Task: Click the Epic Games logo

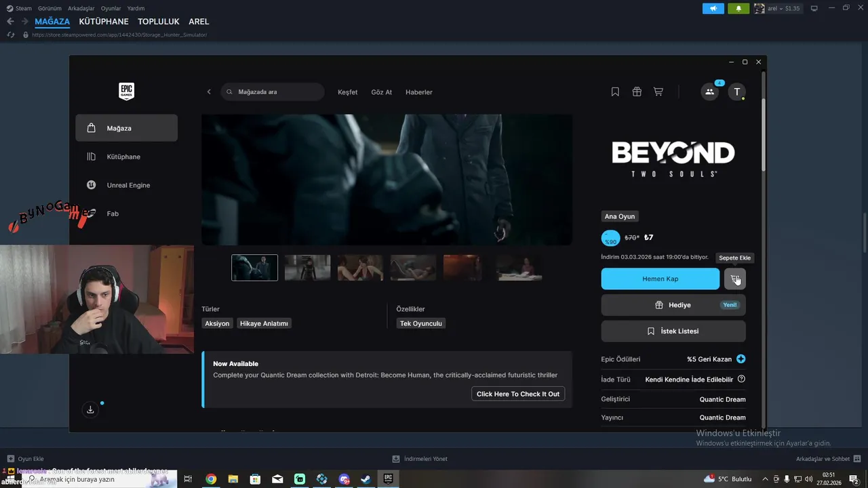Action: coord(126,91)
